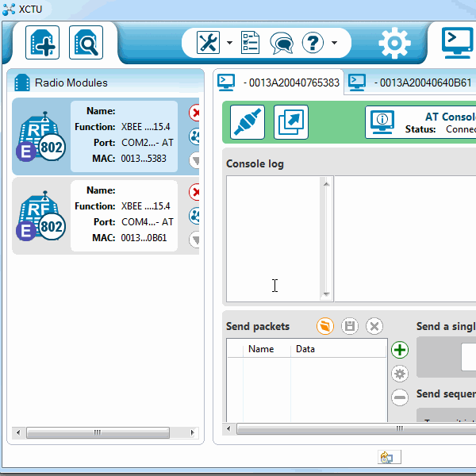This screenshot has width=476, height=476.
Task: Expand the Help dropdown arrow
Action: click(x=334, y=43)
